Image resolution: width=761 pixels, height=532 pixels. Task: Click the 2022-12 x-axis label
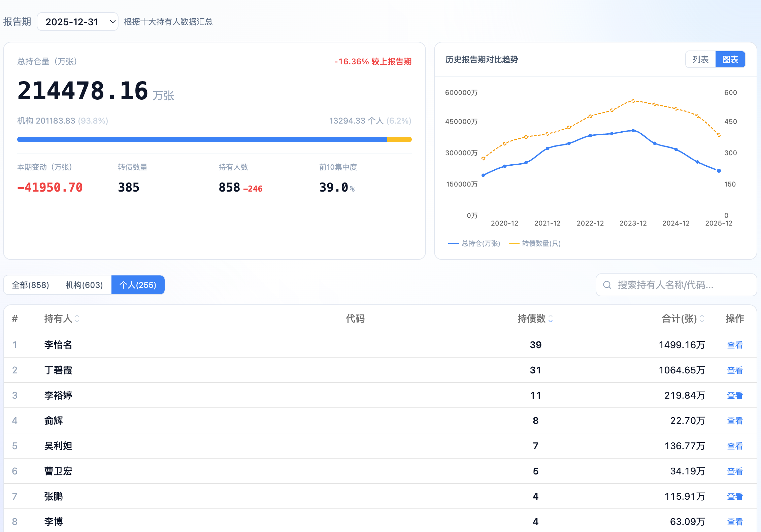(590, 223)
